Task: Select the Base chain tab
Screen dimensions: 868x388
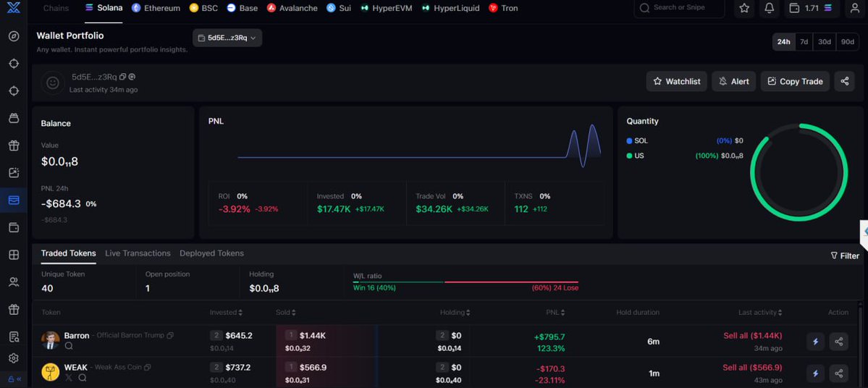Action: coord(243,8)
